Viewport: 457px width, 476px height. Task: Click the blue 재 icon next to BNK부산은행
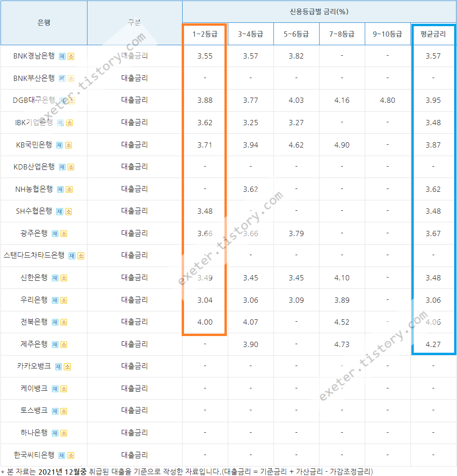coord(62,79)
